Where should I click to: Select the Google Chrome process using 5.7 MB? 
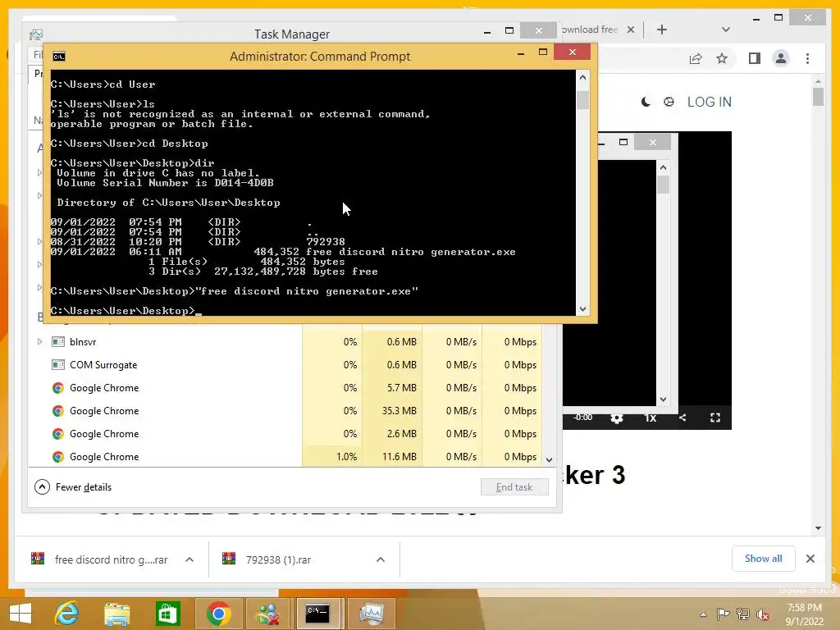click(x=285, y=388)
